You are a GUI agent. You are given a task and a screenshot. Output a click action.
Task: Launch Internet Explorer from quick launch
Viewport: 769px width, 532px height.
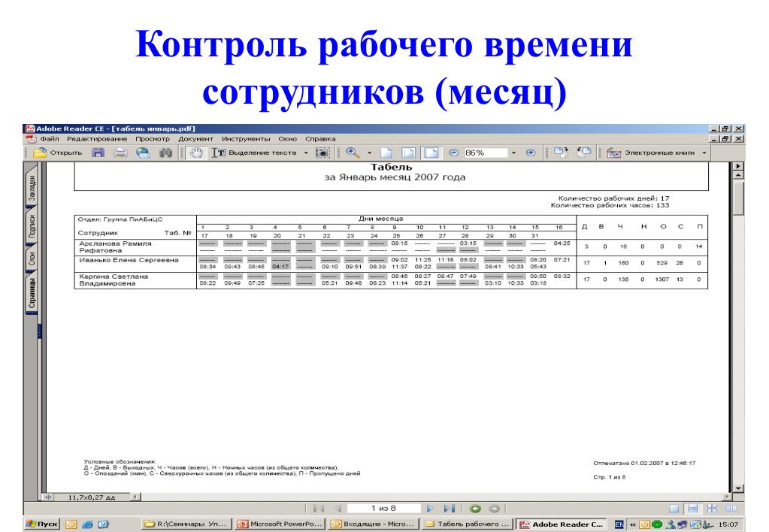tap(87, 524)
